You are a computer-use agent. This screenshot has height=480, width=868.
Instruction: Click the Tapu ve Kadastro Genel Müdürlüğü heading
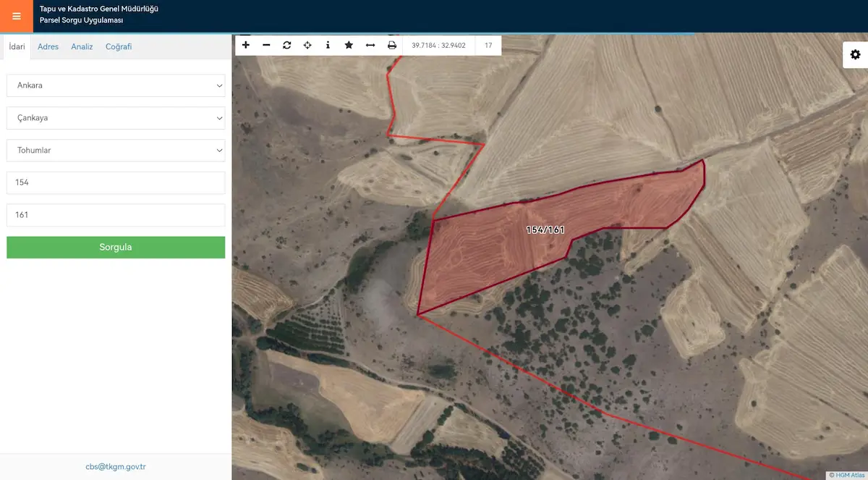pyautogui.click(x=99, y=9)
